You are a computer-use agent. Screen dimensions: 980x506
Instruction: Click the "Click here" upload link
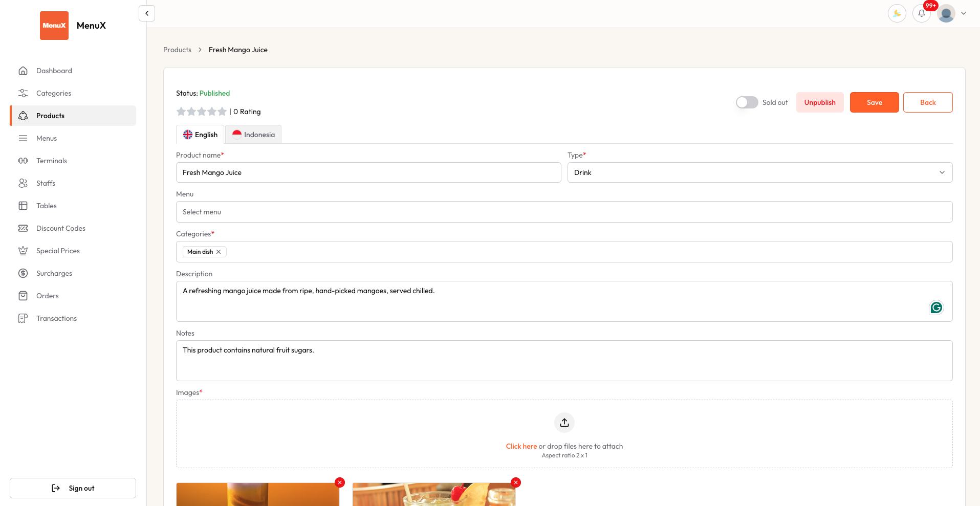521,446
